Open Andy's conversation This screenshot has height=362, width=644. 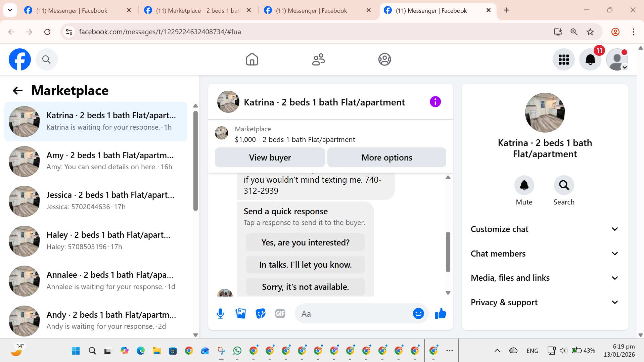(96, 320)
